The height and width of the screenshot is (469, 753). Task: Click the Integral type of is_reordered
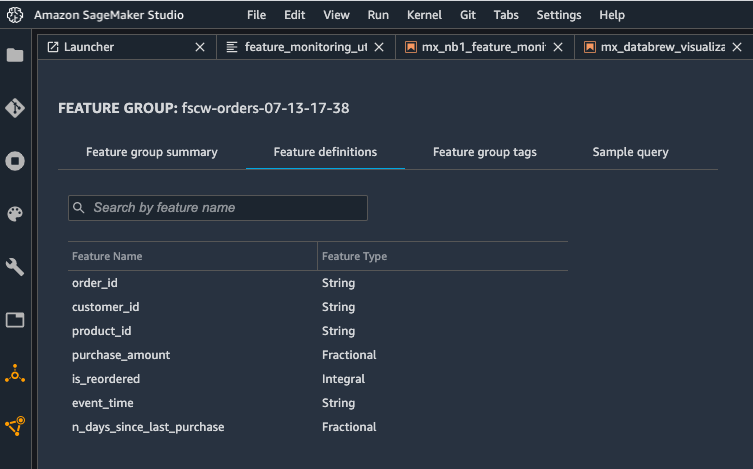[343, 379]
